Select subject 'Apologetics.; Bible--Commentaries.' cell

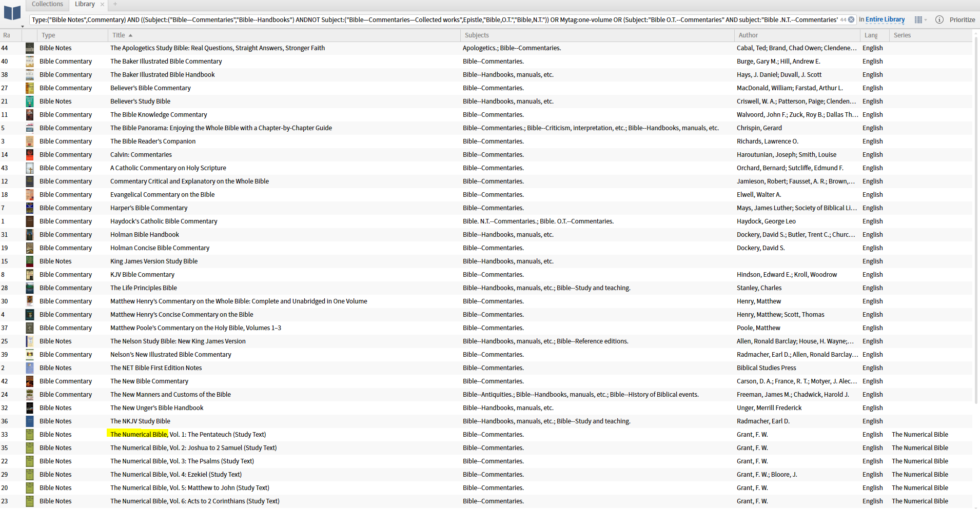(512, 48)
